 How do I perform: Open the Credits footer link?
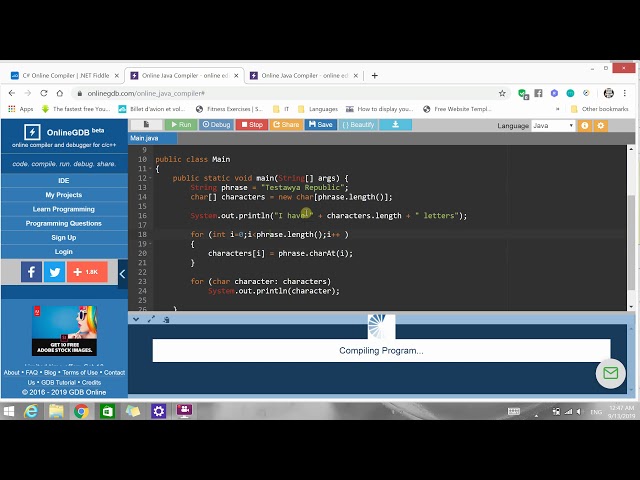point(91,382)
